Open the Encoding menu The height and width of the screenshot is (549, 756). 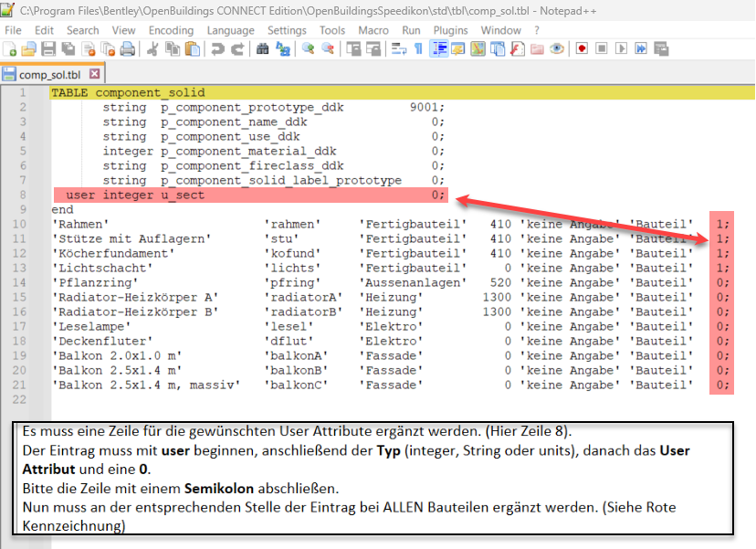pyautogui.click(x=171, y=30)
